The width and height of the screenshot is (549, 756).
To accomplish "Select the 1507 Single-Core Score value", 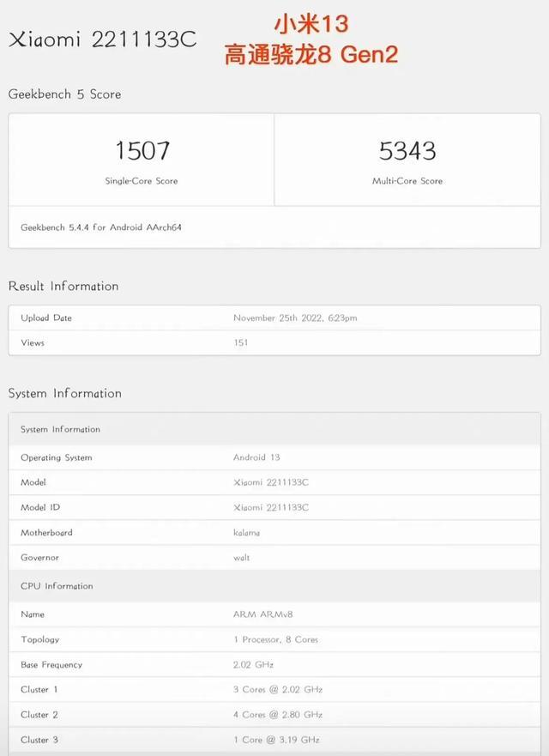I will pyautogui.click(x=142, y=151).
